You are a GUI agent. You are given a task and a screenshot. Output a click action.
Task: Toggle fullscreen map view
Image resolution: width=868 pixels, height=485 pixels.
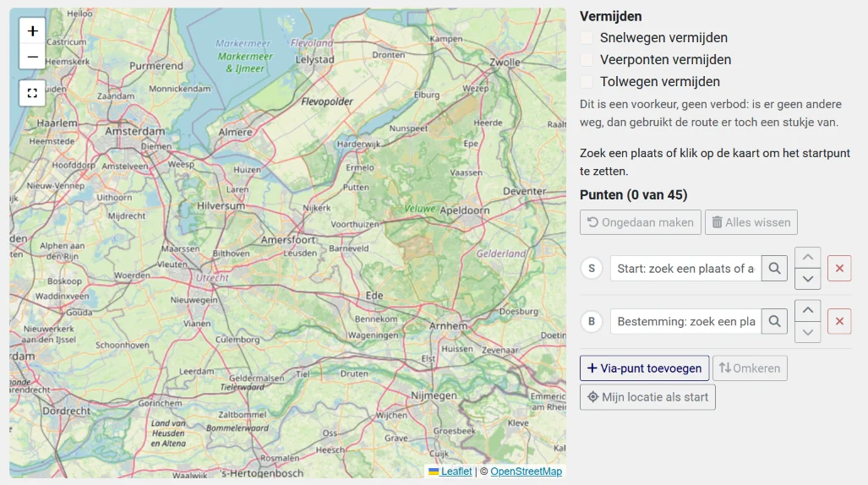coord(33,93)
